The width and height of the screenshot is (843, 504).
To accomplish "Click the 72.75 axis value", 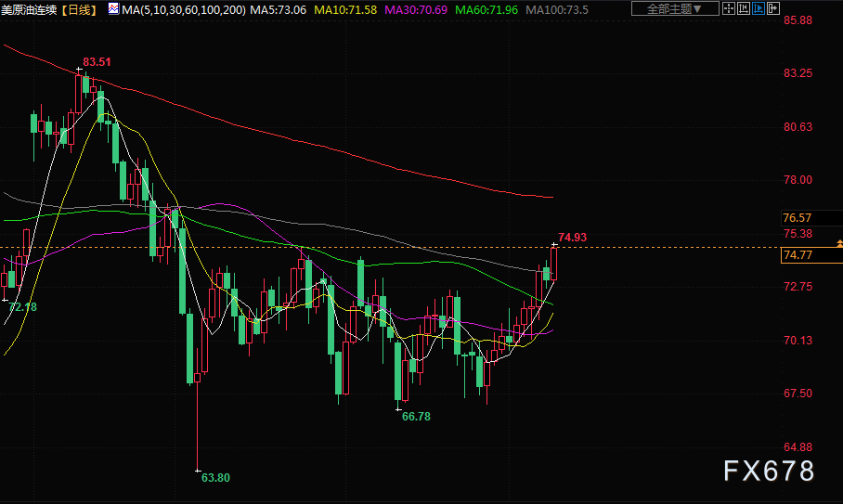I will [x=798, y=287].
